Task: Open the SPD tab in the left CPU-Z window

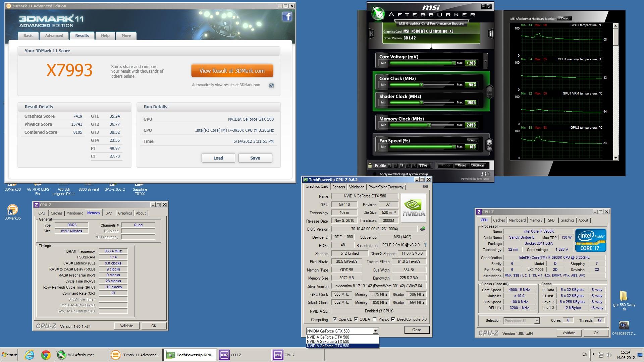Action: click(109, 213)
